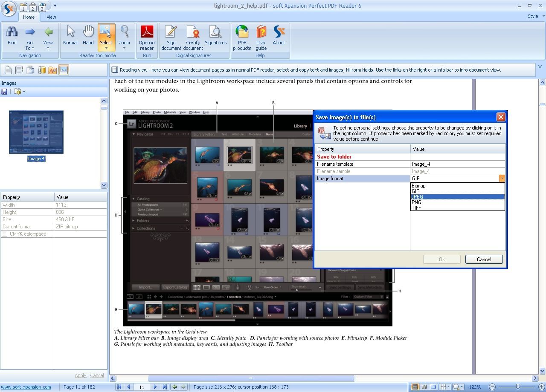Open the View dropdown in Navigation group
Viewport: 546px width, 392px height.
point(48,37)
